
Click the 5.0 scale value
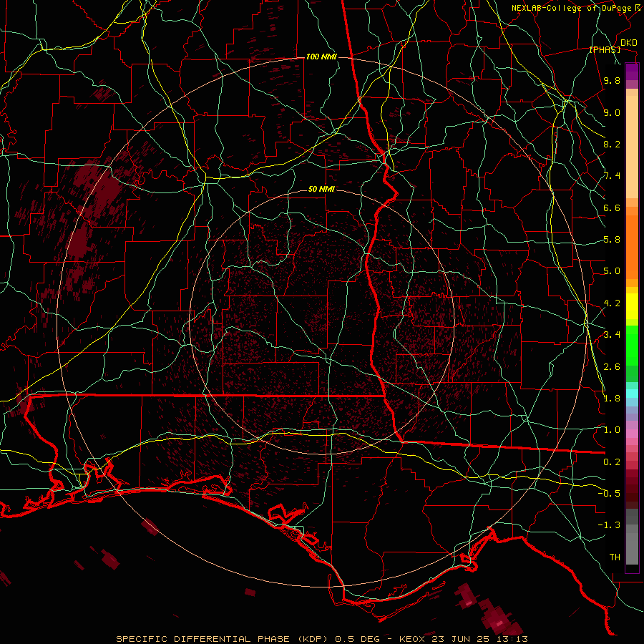[612, 271]
